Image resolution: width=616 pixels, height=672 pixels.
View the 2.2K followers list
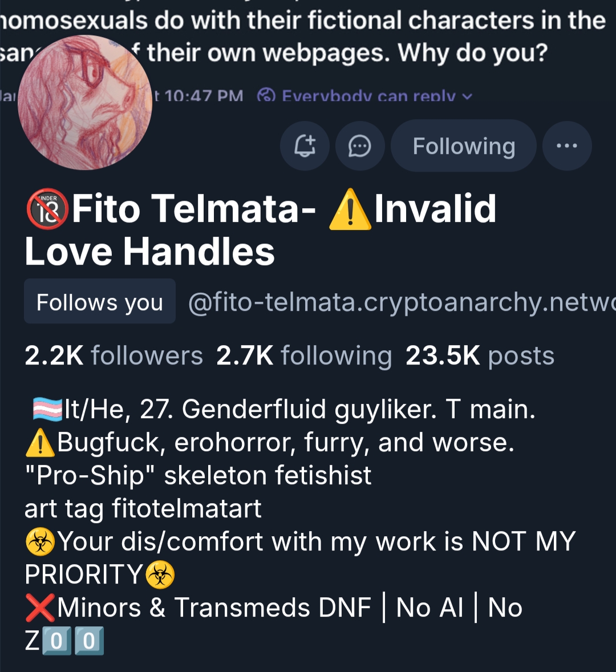(x=114, y=356)
